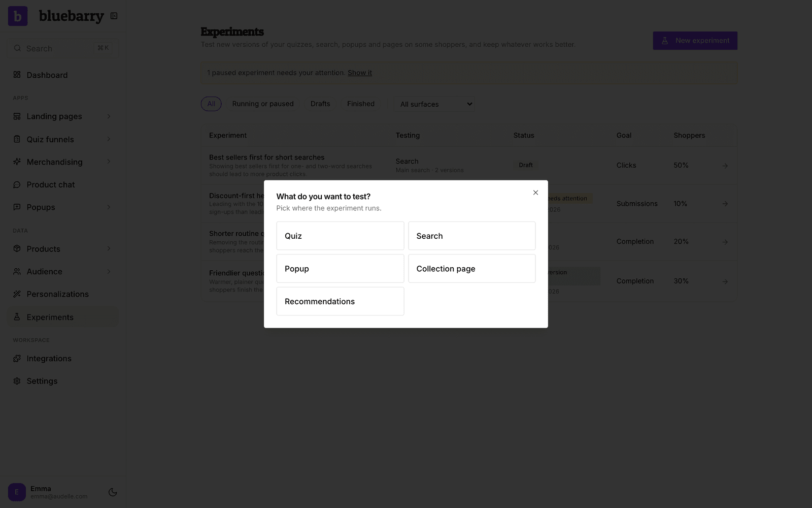
Task: Close the experiment type dialog
Action: (535, 193)
